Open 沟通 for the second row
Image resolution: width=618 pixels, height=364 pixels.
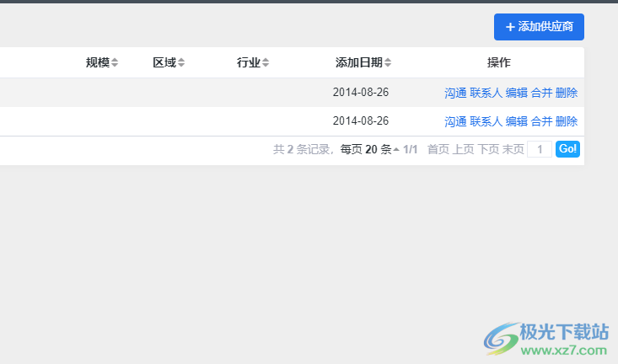click(x=455, y=121)
